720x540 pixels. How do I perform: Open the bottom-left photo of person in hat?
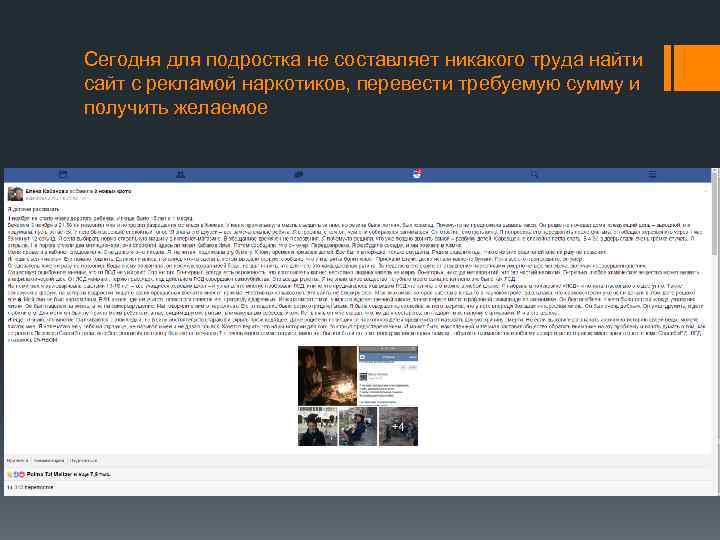pos(317,427)
